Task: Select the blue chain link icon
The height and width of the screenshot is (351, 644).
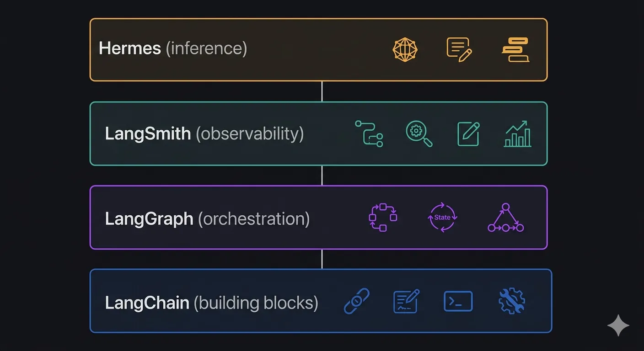Action: (356, 301)
